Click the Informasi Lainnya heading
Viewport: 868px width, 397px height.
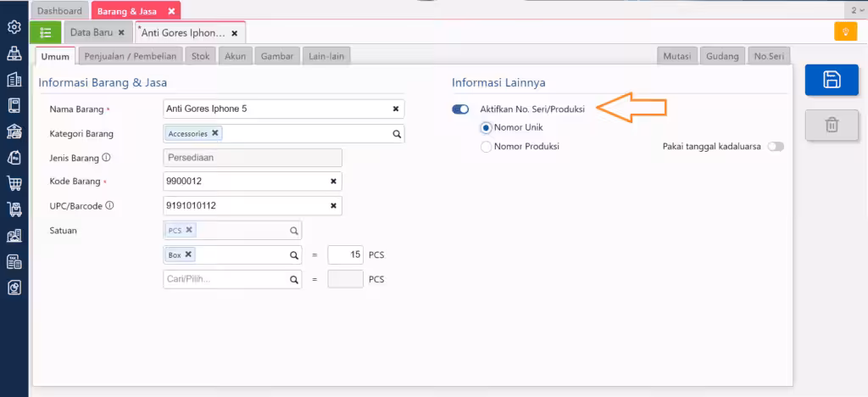coord(498,83)
